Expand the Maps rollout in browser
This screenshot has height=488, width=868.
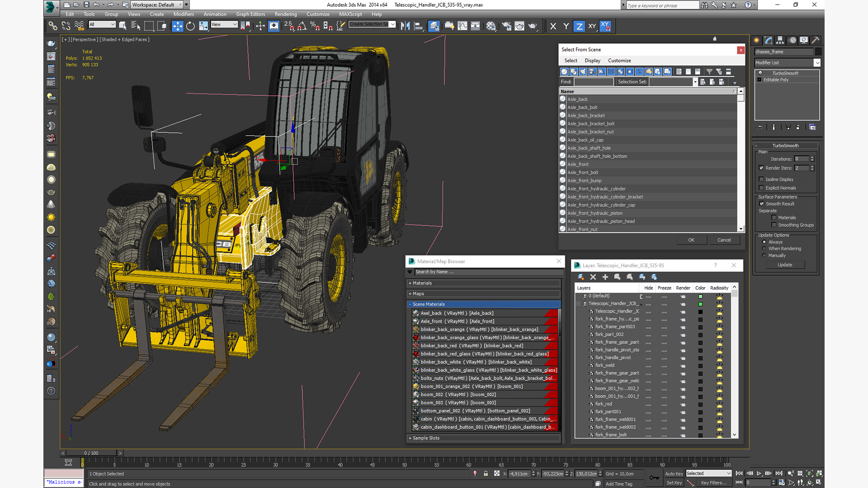484,294
